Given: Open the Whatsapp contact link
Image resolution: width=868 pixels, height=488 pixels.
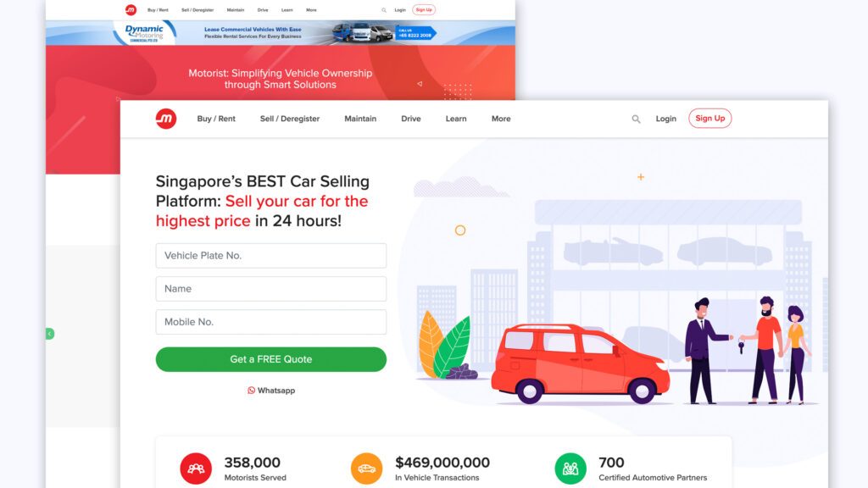Looking at the screenshot, I should coord(271,391).
